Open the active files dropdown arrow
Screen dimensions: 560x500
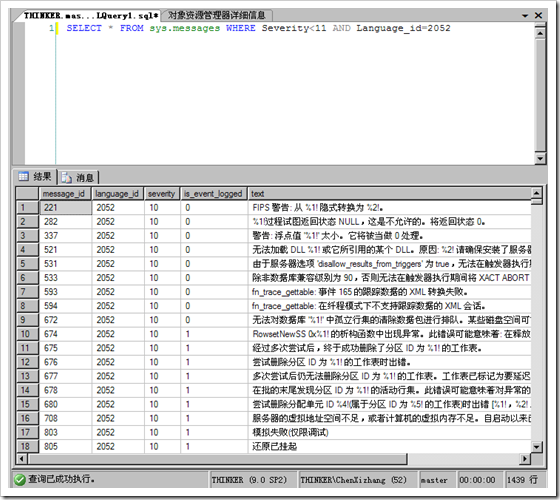click(x=525, y=15)
